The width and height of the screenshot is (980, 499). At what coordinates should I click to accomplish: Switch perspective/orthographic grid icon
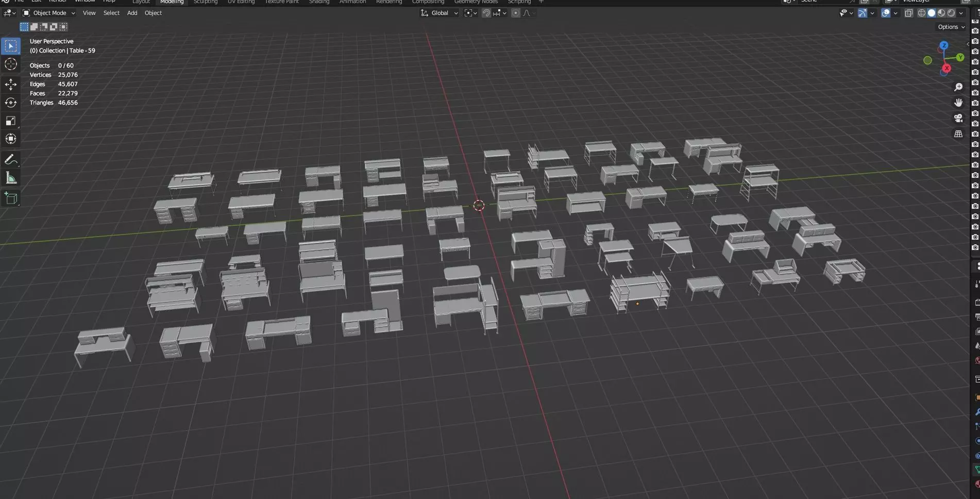(958, 134)
